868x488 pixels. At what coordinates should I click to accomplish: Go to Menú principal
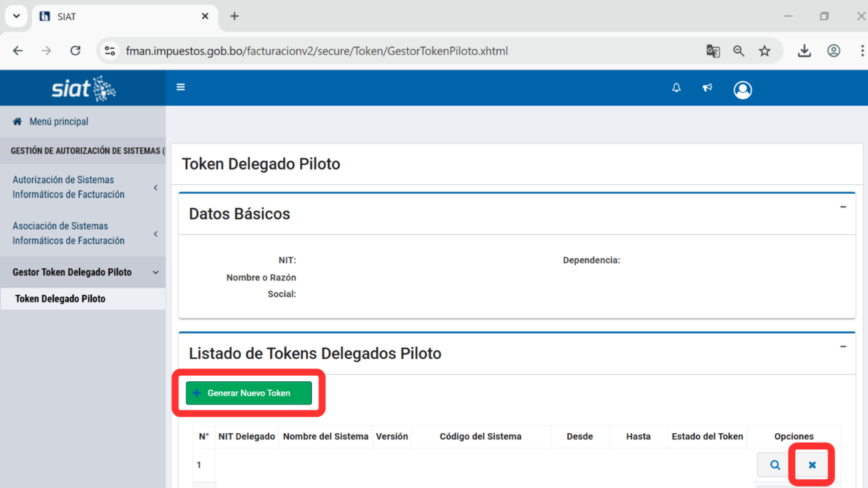click(59, 121)
